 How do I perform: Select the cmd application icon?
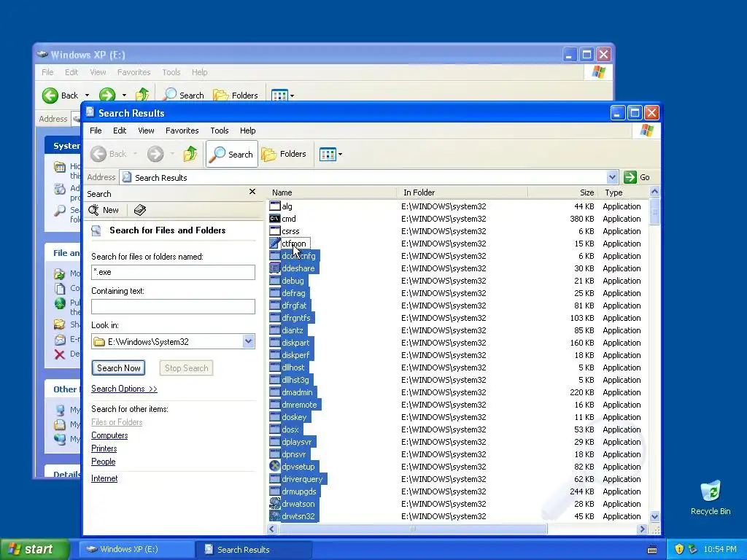click(x=275, y=219)
